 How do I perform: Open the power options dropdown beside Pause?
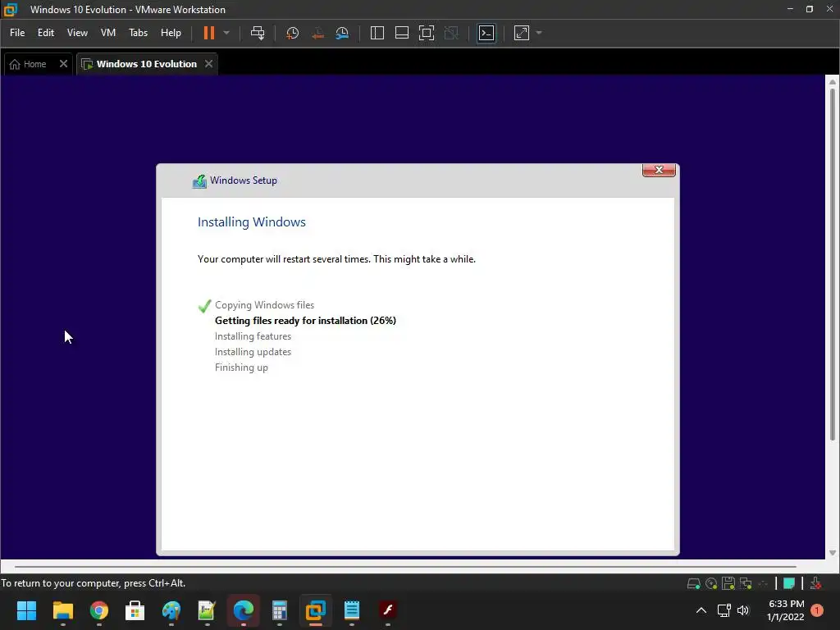coord(226,33)
